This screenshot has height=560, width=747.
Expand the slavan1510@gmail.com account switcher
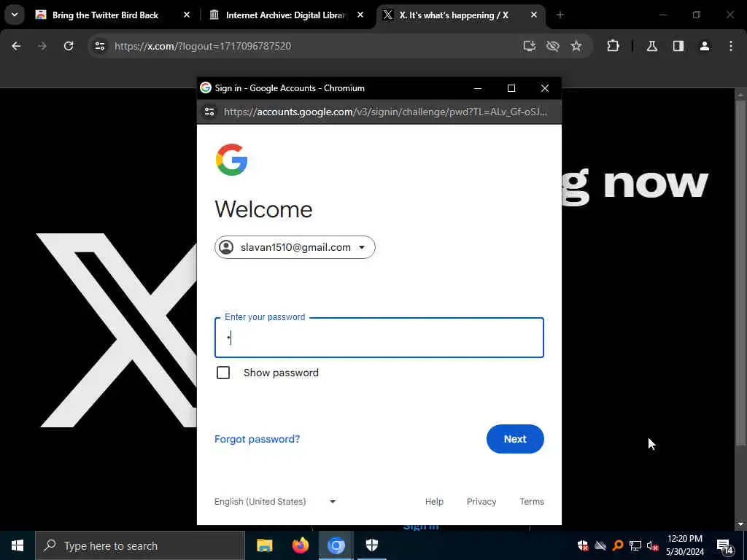click(x=295, y=247)
